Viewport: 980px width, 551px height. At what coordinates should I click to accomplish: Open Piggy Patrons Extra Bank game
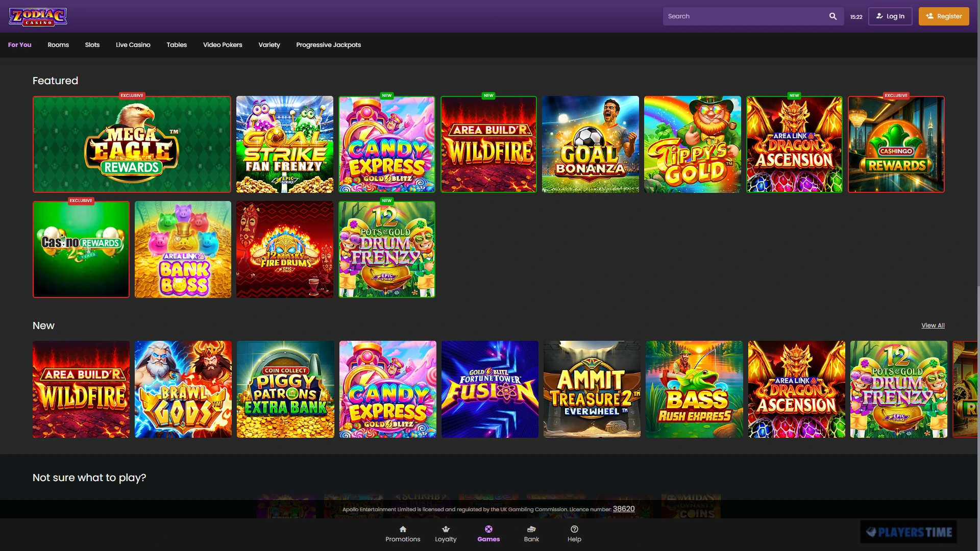[285, 389]
